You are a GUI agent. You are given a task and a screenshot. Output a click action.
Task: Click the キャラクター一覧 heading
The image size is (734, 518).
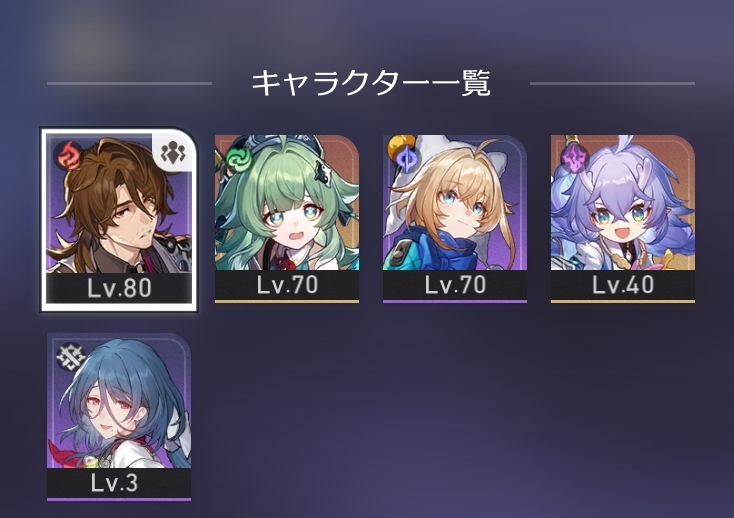(371, 83)
